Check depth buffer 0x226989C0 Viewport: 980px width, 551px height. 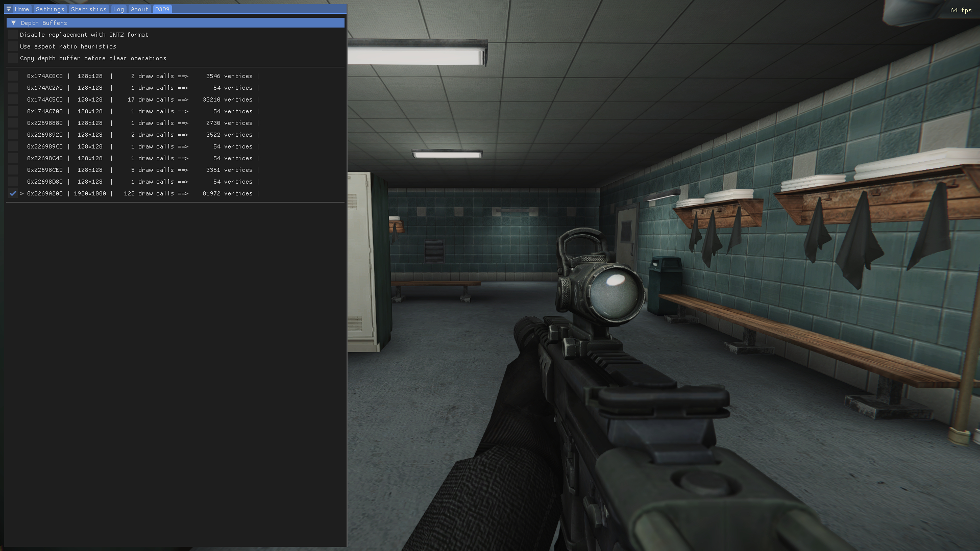pos(13,146)
